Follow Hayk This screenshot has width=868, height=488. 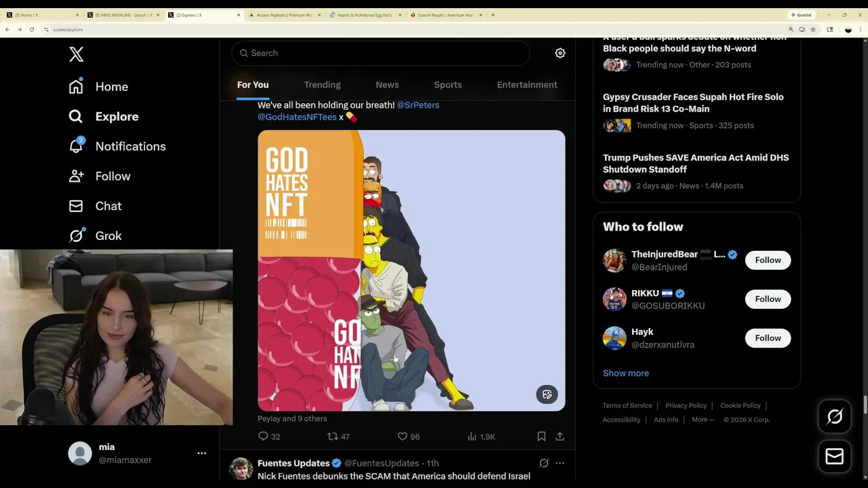[768, 338]
